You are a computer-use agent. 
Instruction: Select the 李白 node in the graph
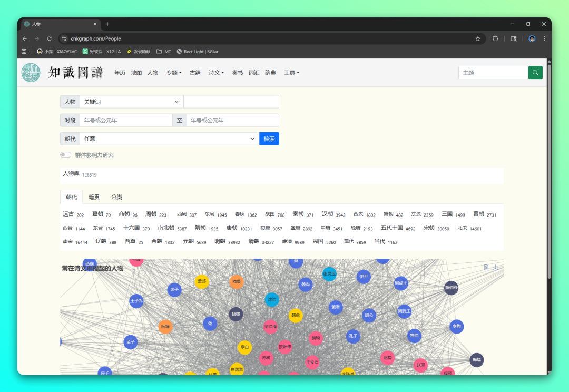(x=244, y=347)
